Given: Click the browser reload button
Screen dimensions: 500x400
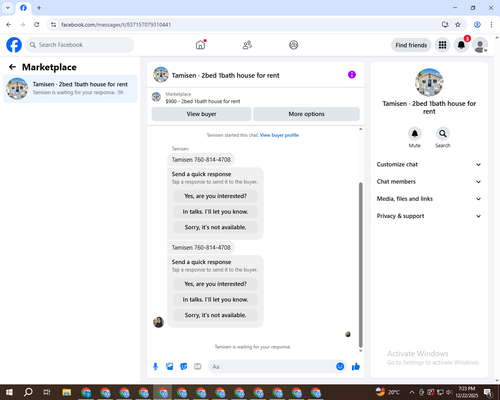Looking at the screenshot, I should tap(37, 25).
